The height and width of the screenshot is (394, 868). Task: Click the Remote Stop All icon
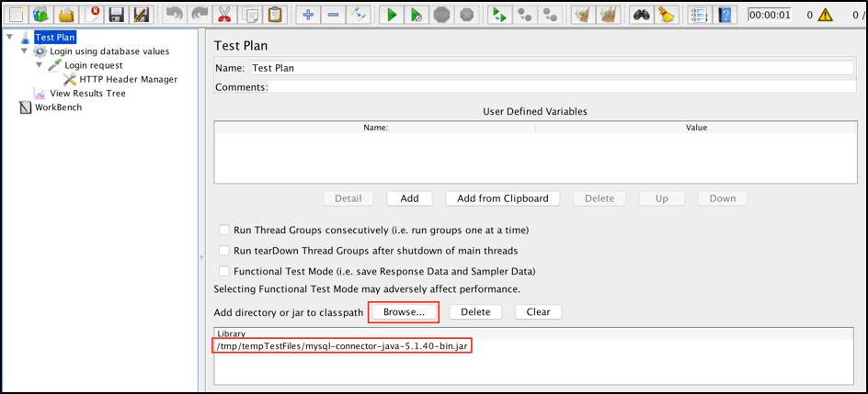525,15
